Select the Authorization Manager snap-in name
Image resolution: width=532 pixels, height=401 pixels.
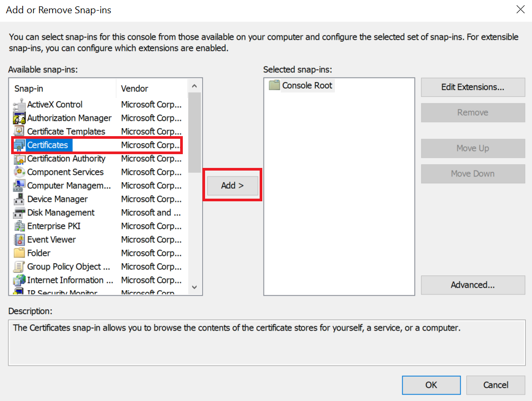[x=69, y=118]
